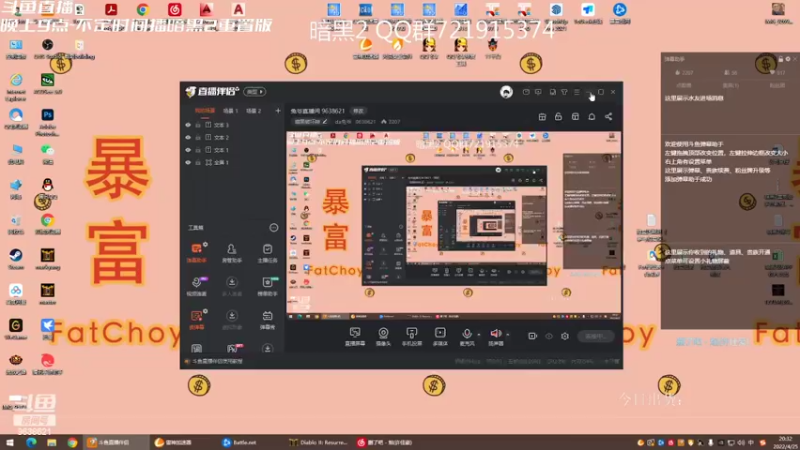Lock the 文本 3 layer
Image resolution: width=800 pixels, height=450 pixels.
pyautogui.click(x=198, y=125)
